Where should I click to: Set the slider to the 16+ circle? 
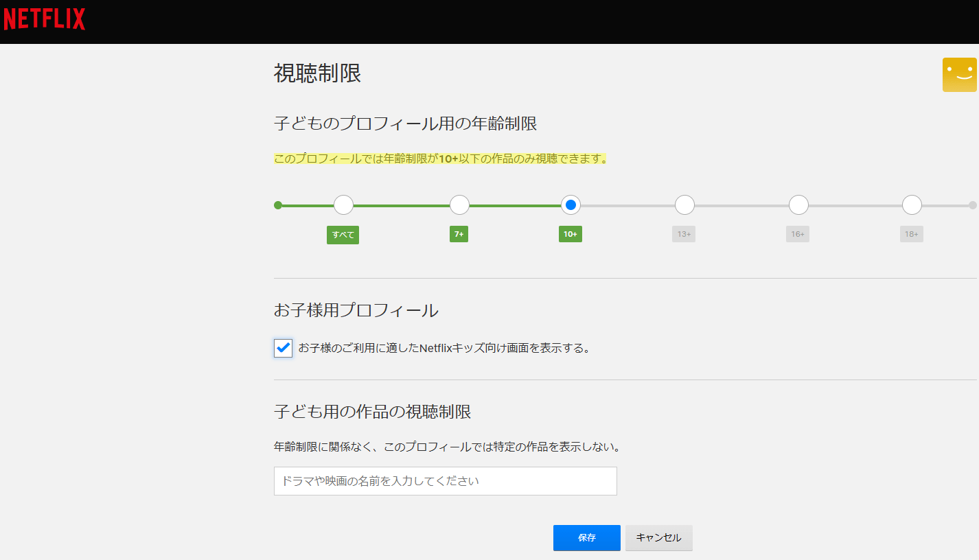(798, 205)
